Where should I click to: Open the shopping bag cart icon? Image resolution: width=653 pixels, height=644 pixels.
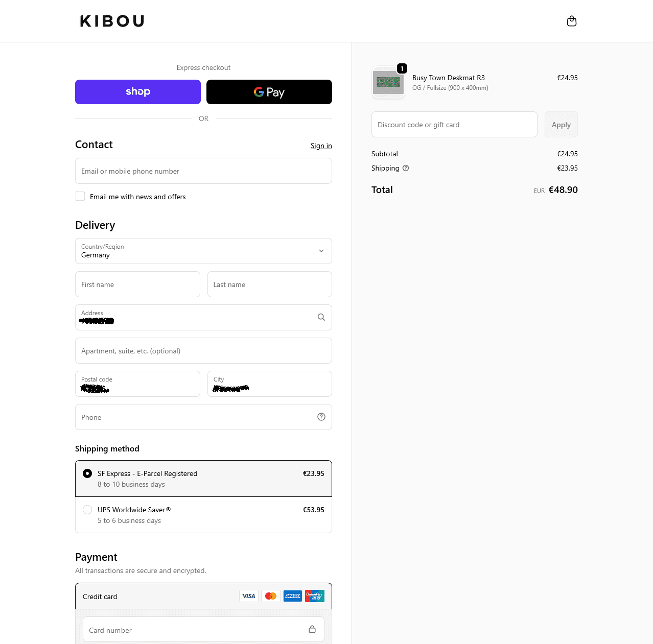click(x=572, y=21)
